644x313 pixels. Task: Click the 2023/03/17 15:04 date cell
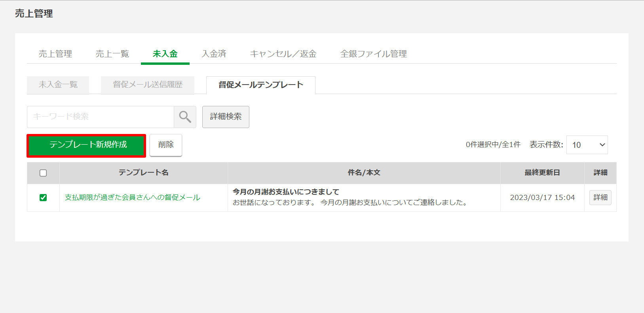pyautogui.click(x=542, y=198)
